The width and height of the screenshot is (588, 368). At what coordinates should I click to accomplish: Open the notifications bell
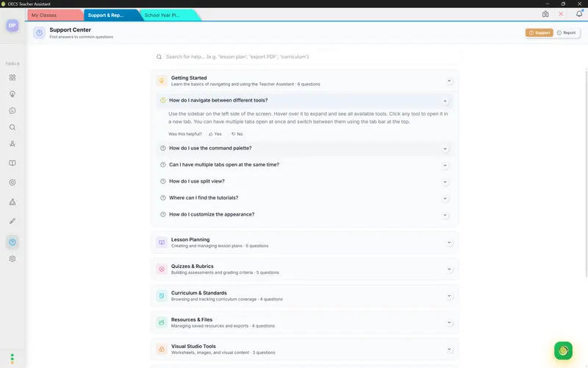click(579, 14)
